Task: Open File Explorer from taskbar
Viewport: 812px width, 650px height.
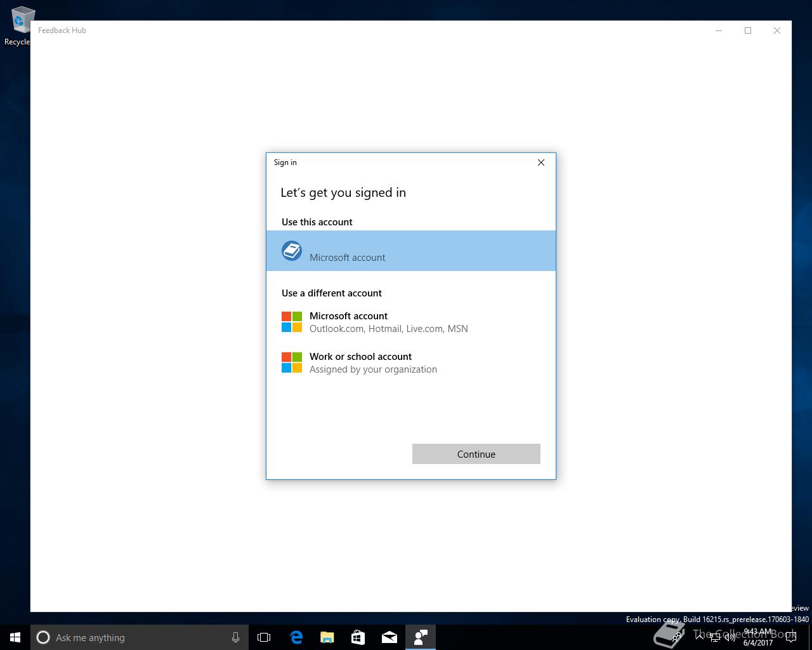Action: (x=327, y=637)
